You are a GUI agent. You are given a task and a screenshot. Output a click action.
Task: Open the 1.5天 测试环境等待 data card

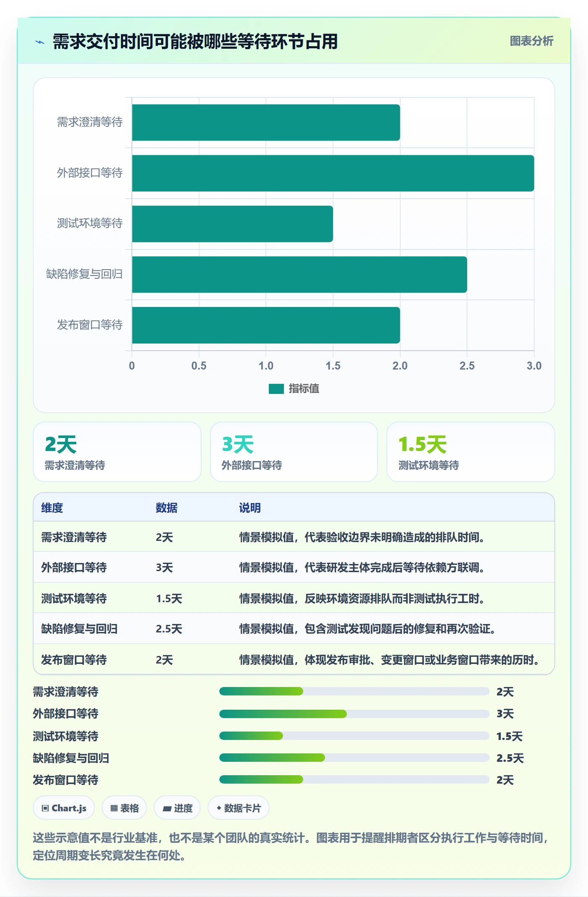(471, 452)
